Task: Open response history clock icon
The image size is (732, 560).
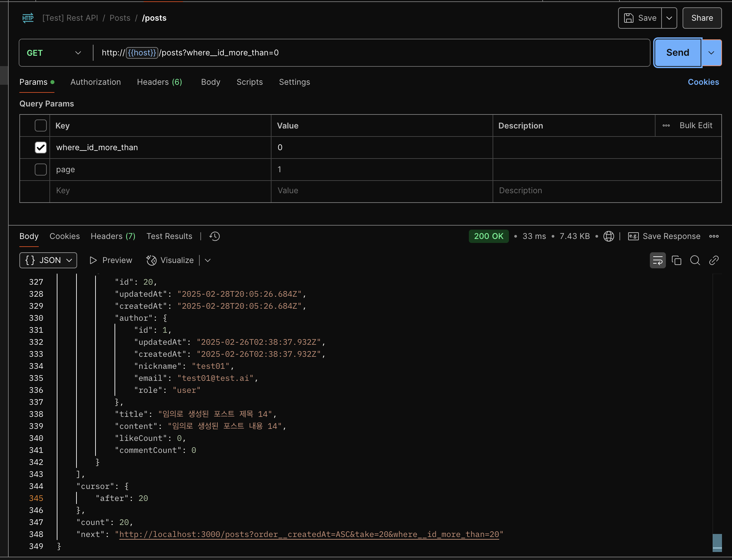Action: tap(214, 236)
